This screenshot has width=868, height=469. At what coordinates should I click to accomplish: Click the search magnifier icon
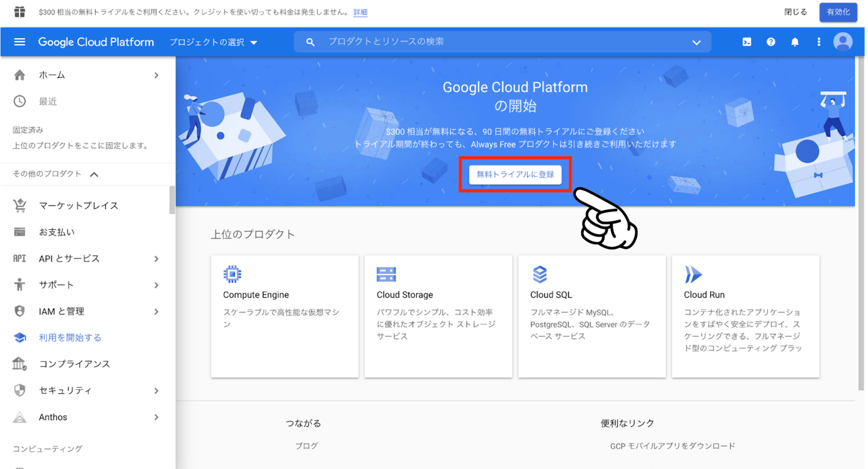310,42
